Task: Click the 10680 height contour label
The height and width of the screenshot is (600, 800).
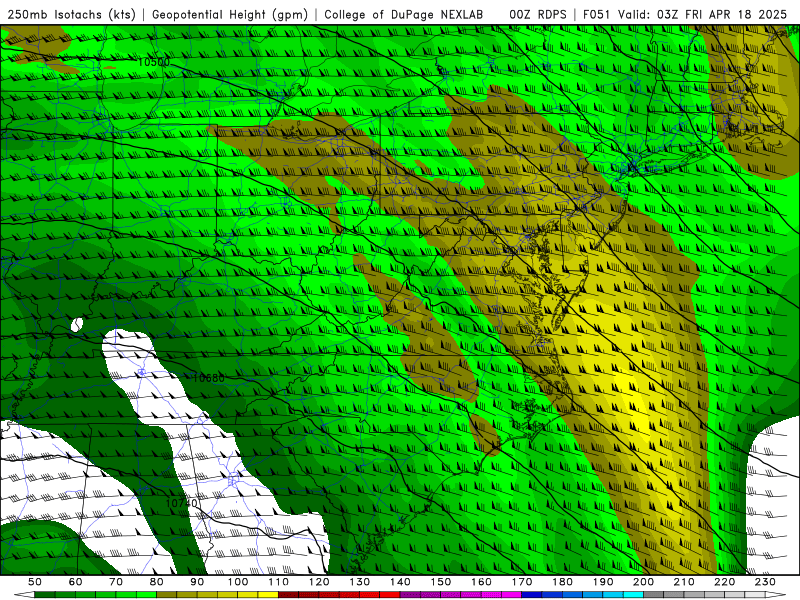Action: 208,378
